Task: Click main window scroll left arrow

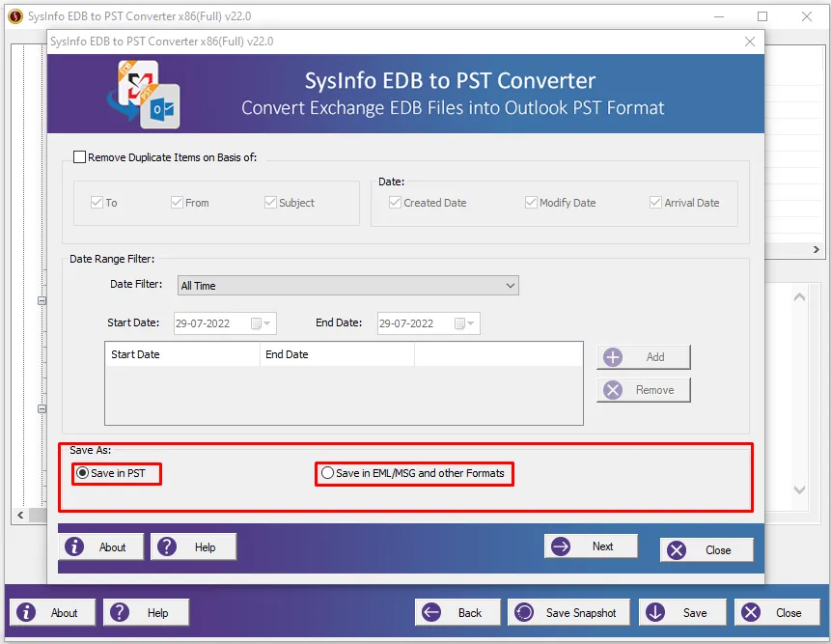Action: coord(20,516)
